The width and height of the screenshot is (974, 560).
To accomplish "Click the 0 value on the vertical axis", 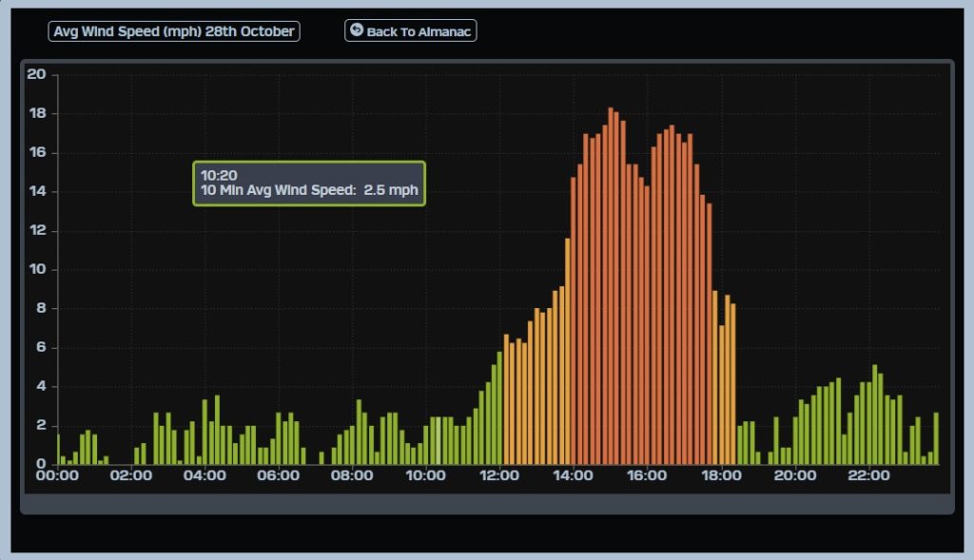I will (41, 464).
